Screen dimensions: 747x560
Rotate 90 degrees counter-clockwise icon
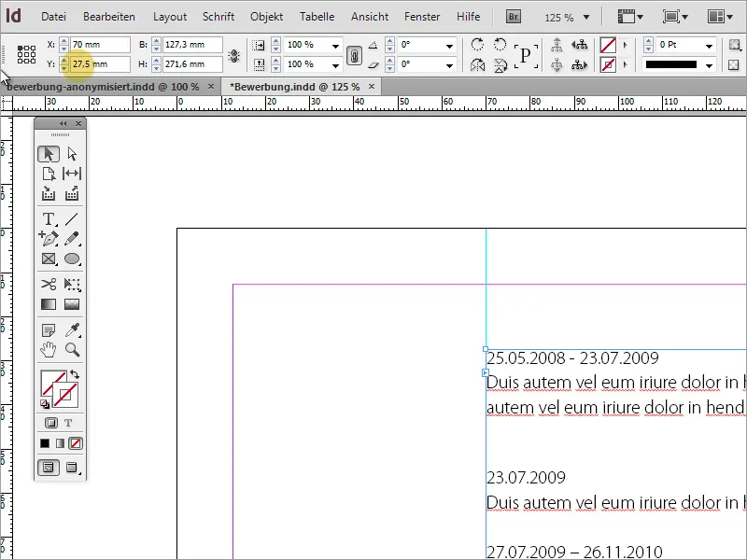click(500, 45)
